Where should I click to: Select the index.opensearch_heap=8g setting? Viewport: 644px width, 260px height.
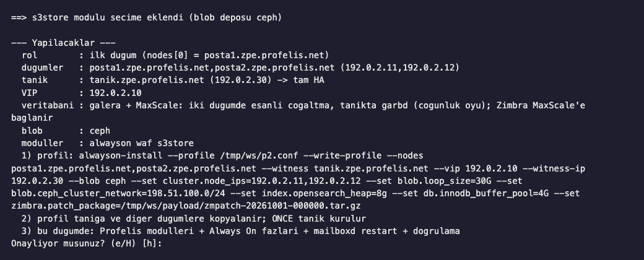(x=324, y=194)
